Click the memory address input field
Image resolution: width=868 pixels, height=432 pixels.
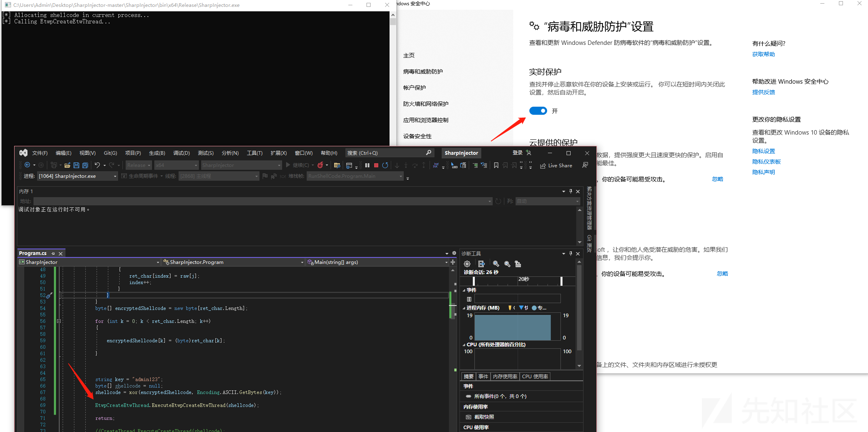[263, 201]
